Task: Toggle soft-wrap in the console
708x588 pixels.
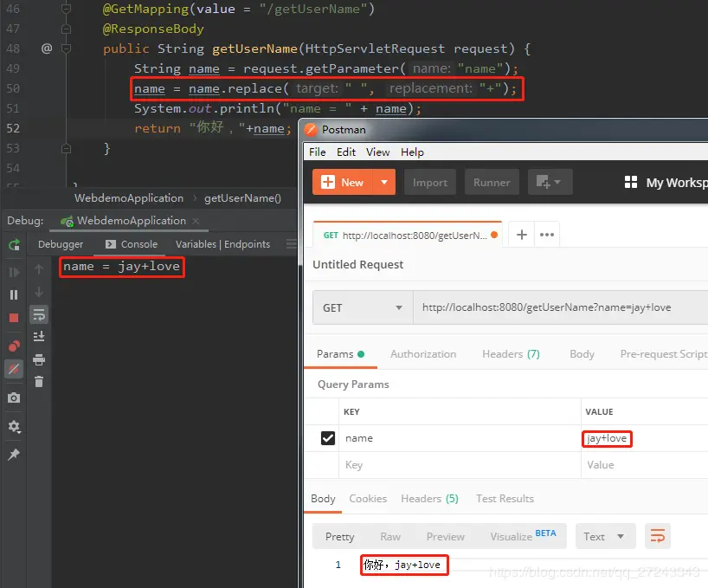Action: (39, 314)
